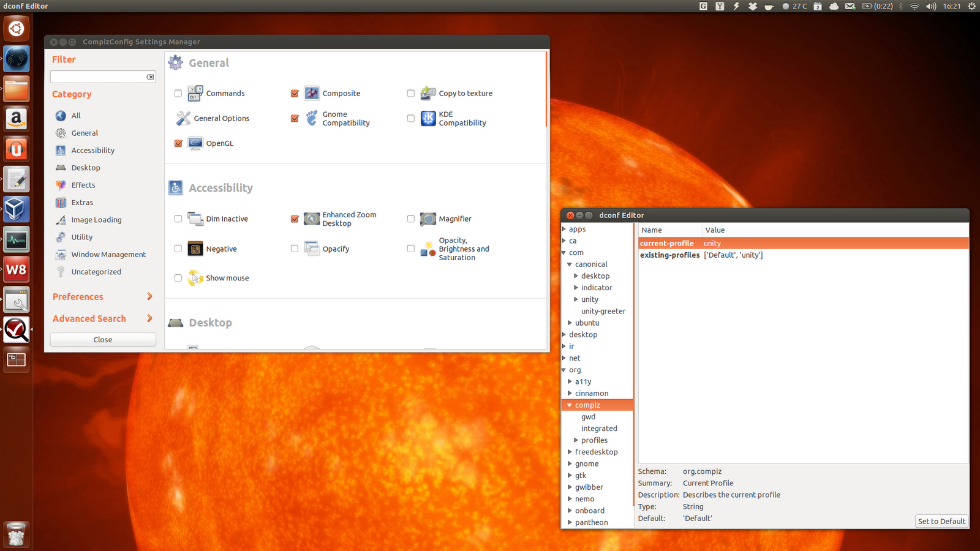Open VirtualBox cube launcher icon
This screenshot has height=551, width=980.
pyautogui.click(x=17, y=209)
